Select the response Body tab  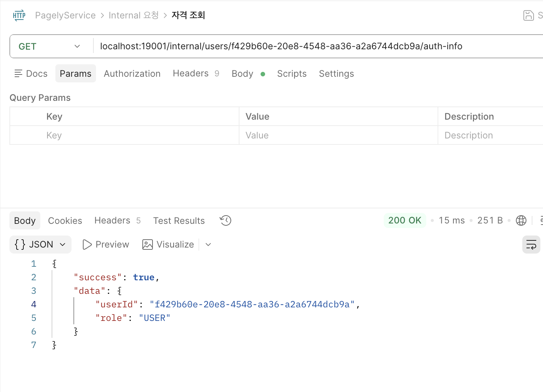click(25, 221)
